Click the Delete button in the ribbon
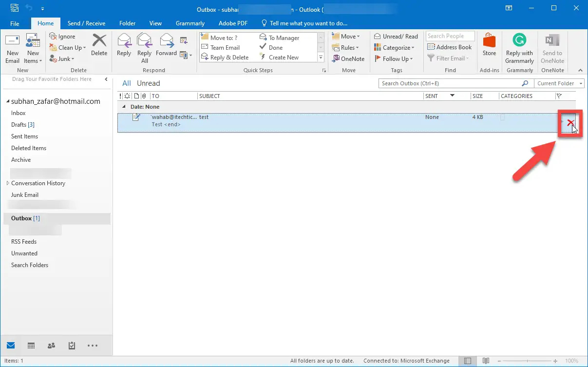This screenshot has height=367, width=588. tap(99, 46)
